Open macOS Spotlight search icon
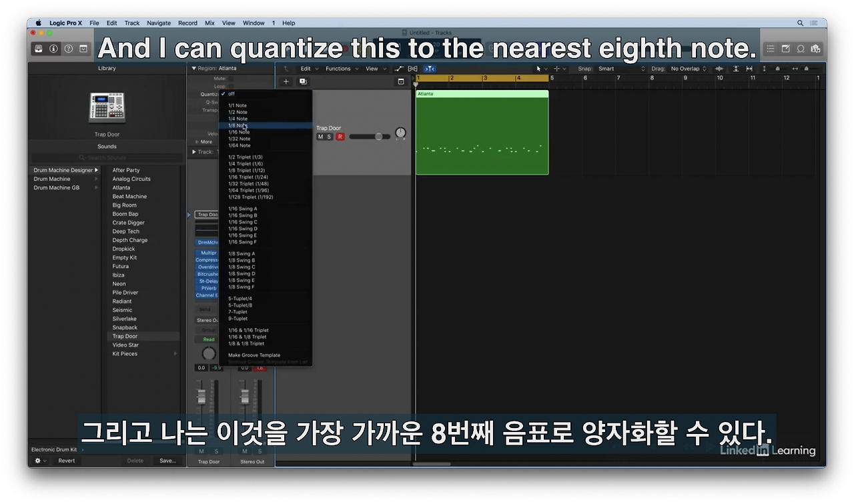854x504 pixels. pyautogui.click(x=800, y=23)
